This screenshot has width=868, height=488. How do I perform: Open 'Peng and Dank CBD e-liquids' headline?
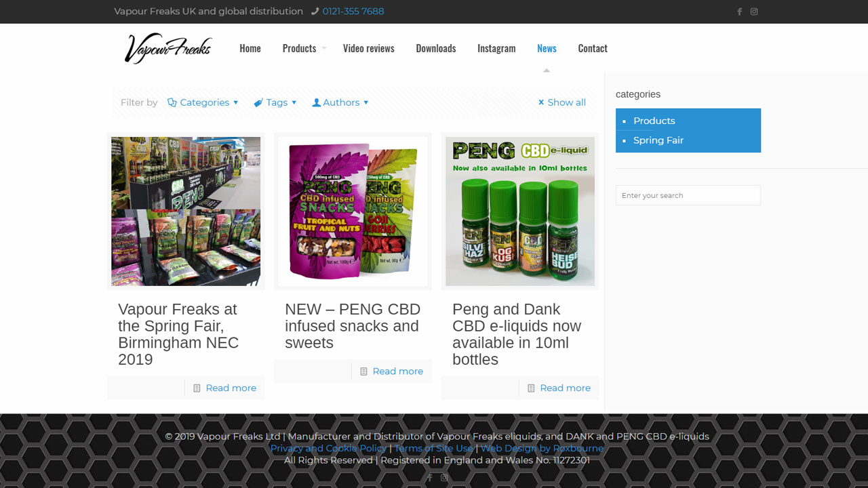click(517, 334)
